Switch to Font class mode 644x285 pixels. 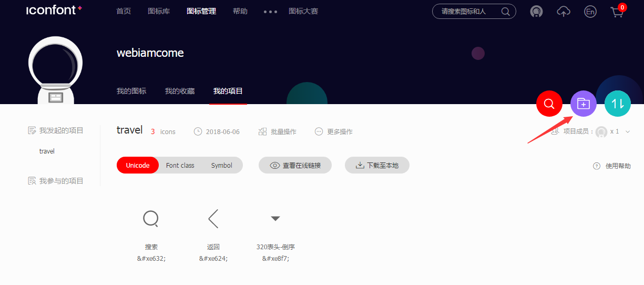[x=180, y=165]
